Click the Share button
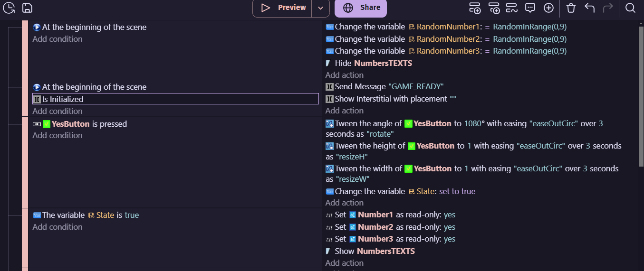 pyautogui.click(x=361, y=8)
